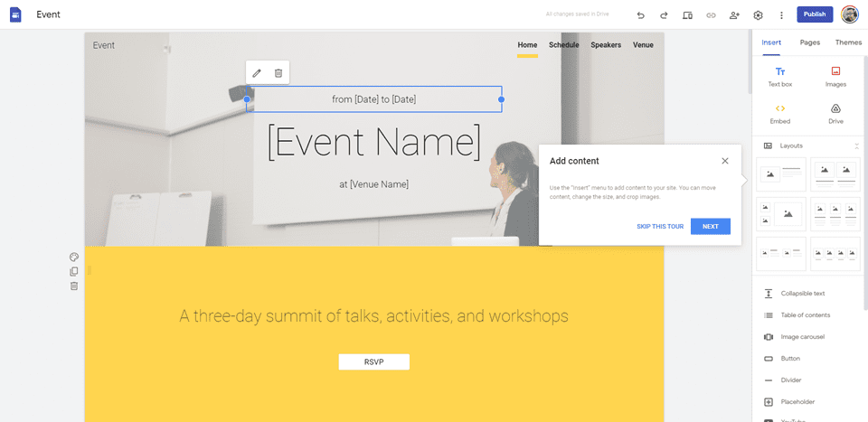Insert a file from Drive
This screenshot has width=868, height=422.
click(x=835, y=114)
